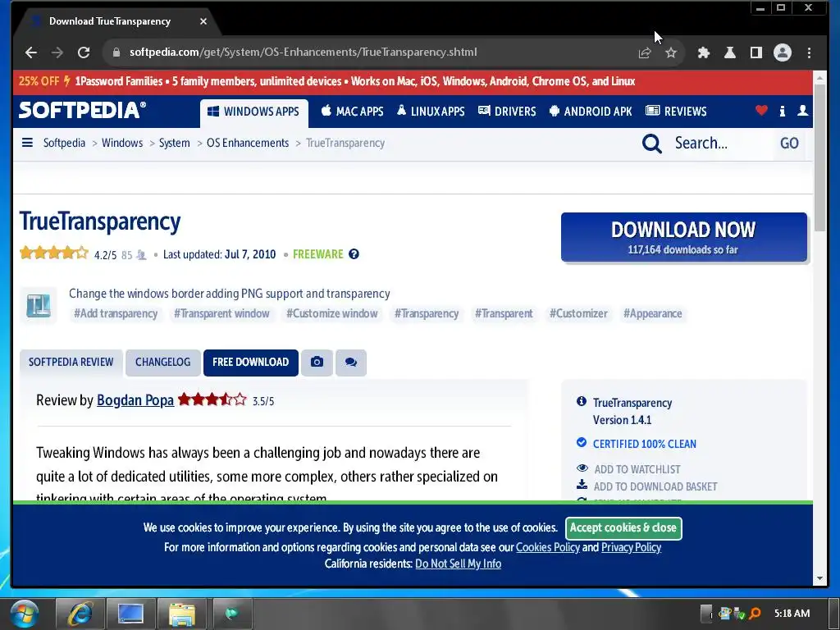Click the info icon in Softpedia header
Viewport: 840px width, 630px height.
(x=782, y=111)
